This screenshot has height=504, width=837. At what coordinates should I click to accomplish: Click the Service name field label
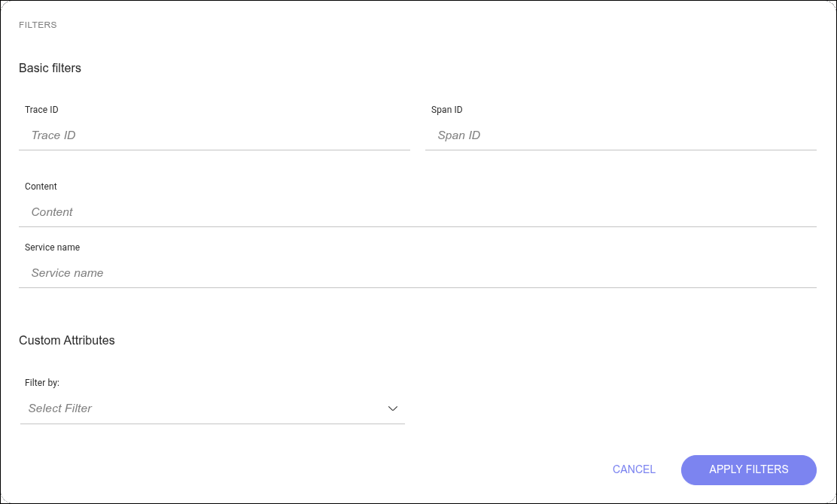pos(52,247)
